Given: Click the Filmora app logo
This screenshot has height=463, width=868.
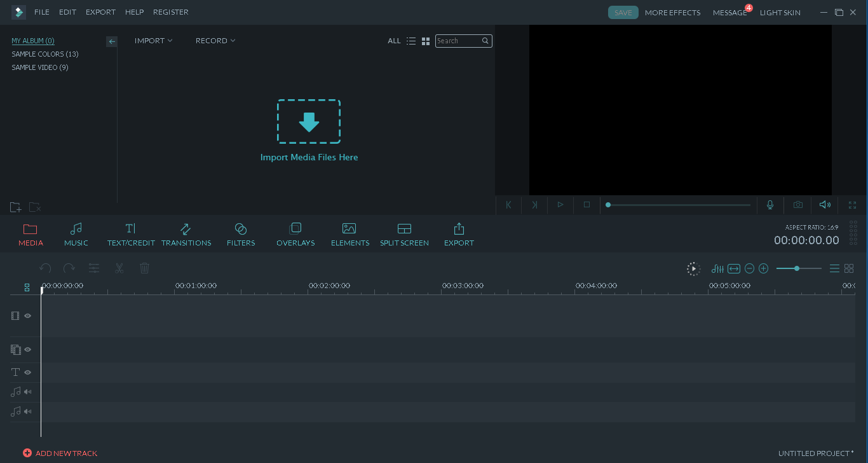Looking at the screenshot, I should pos(18,12).
